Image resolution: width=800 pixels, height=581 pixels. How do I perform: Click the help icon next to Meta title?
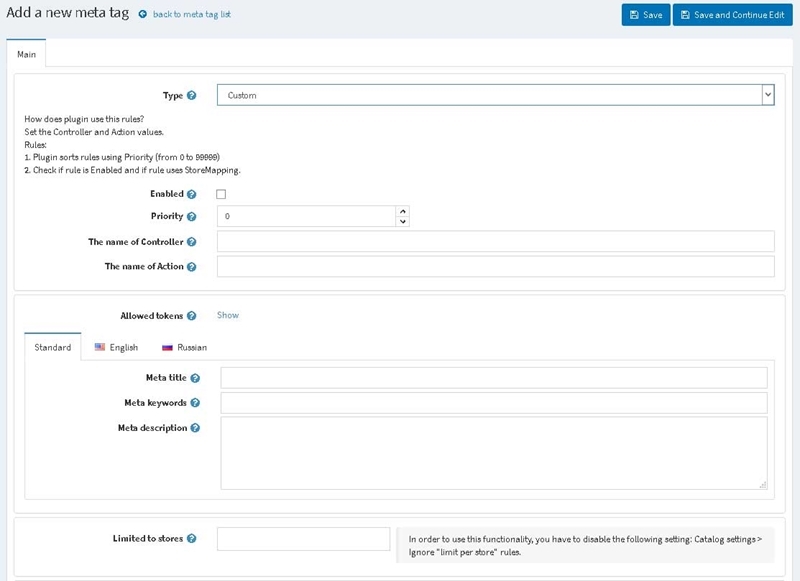[x=195, y=378]
